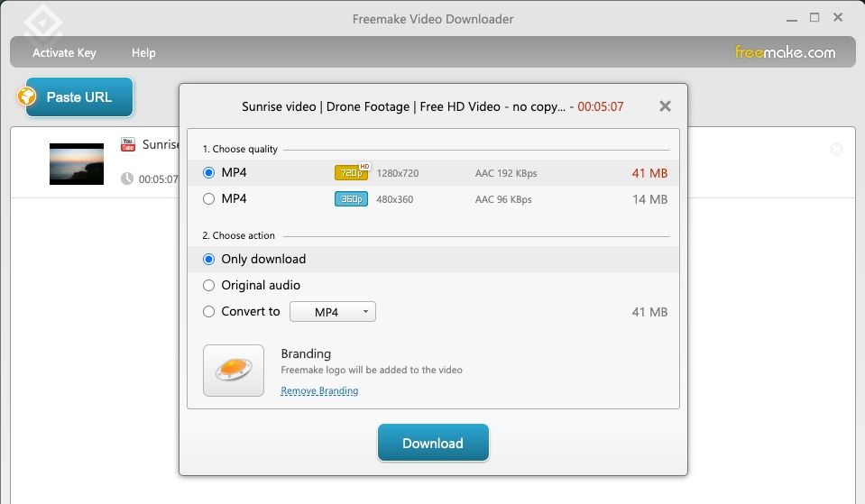Remove the video from the list
865x504 pixels.
[x=836, y=149]
